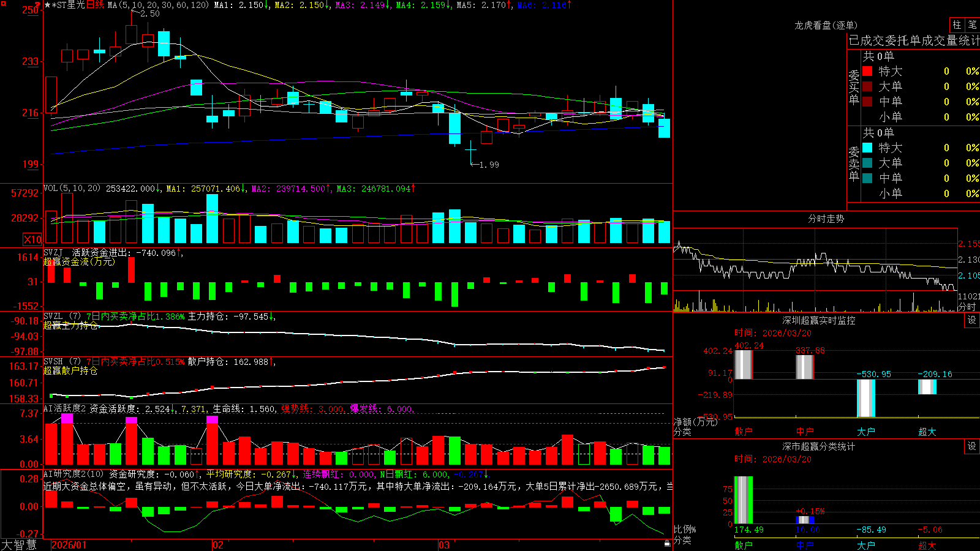
Task: Click the AI研究度2(10) indicator name
Action: [74, 474]
